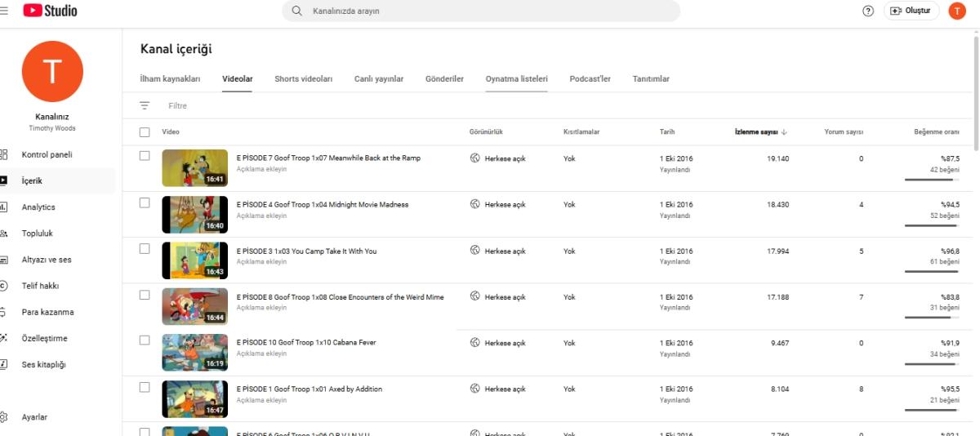Click the globe visibility icon for EPISODE 7
The image size is (980, 436).
pyautogui.click(x=474, y=158)
